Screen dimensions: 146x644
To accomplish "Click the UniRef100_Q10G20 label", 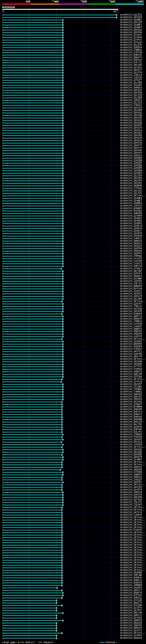I will coord(131,67).
